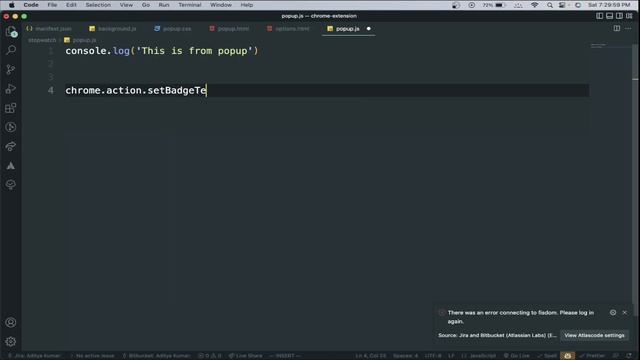The height and width of the screenshot is (360, 640).
Task: Click the stopwatch breadcrumb folder
Action: point(42,40)
